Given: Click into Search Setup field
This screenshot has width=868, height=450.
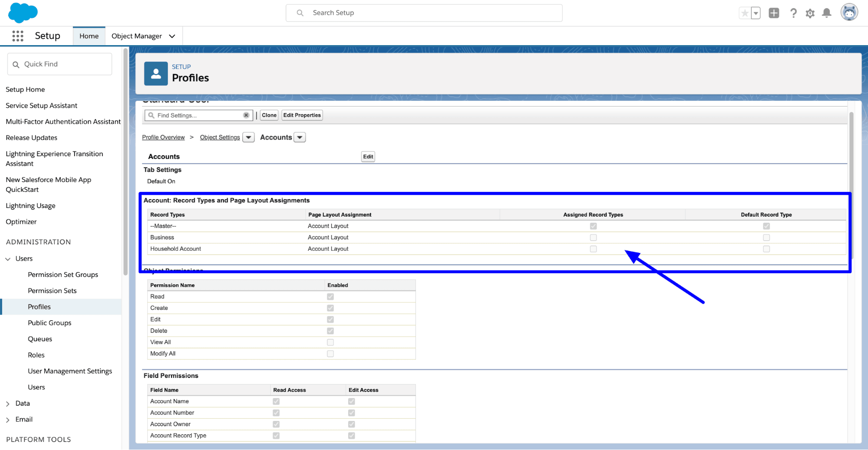Looking at the screenshot, I should [424, 13].
